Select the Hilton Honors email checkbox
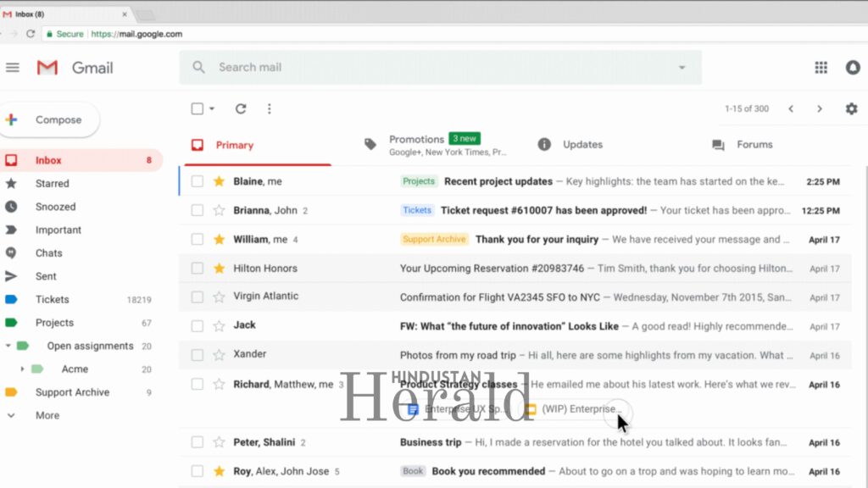This screenshot has width=868, height=488. click(x=197, y=269)
